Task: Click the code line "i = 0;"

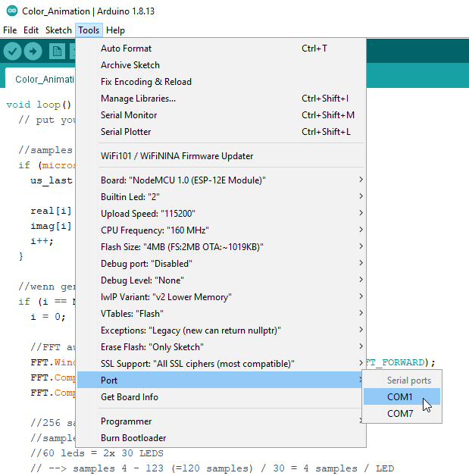Action: pyautogui.click(x=48, y=317)
